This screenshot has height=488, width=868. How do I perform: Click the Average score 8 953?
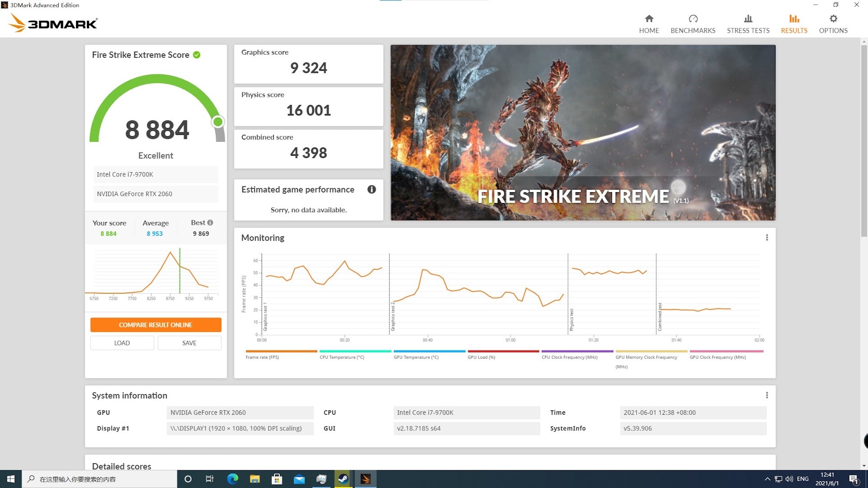click(155, 233)
